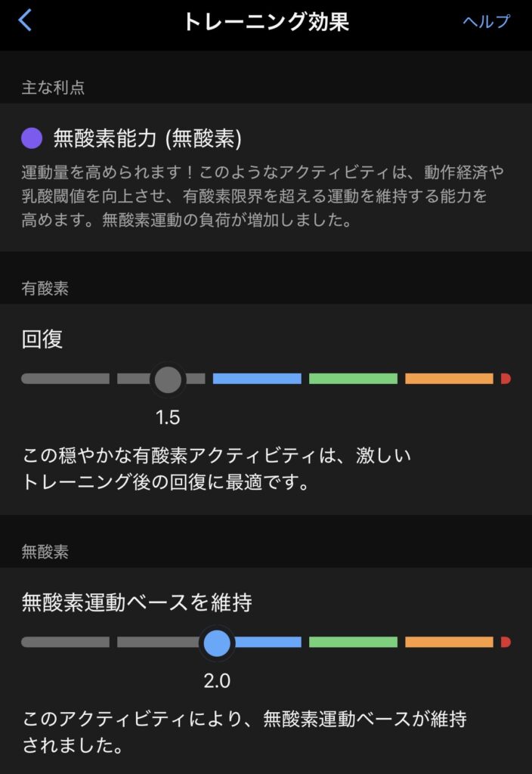Select the トレーニング効果 page title
532x774 pixels.
(266, 21)
